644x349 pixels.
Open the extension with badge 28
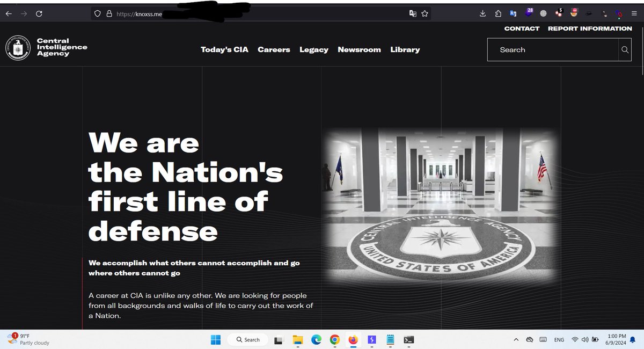coord(529,13)
